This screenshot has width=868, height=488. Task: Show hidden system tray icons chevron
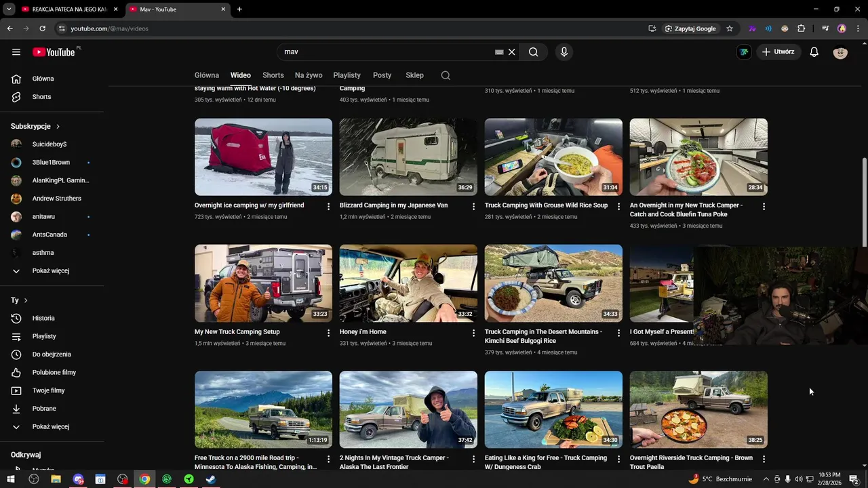click(766, 479)
